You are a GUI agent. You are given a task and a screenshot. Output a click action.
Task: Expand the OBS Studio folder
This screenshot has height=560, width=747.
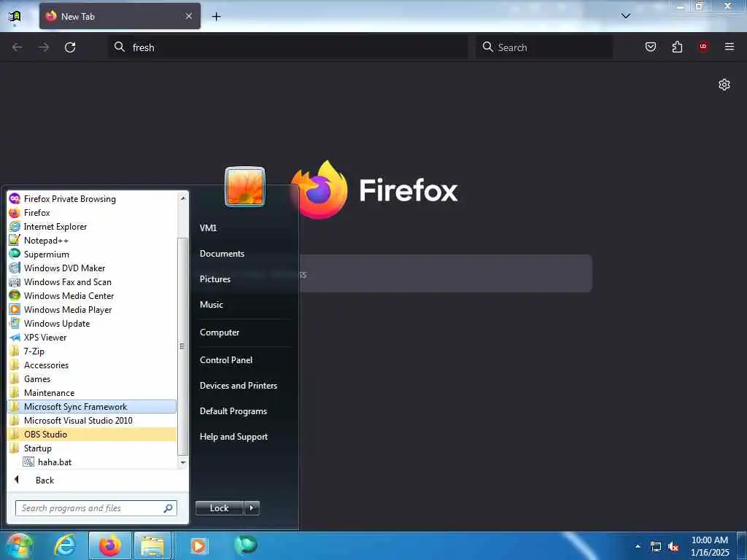point(93,435)
